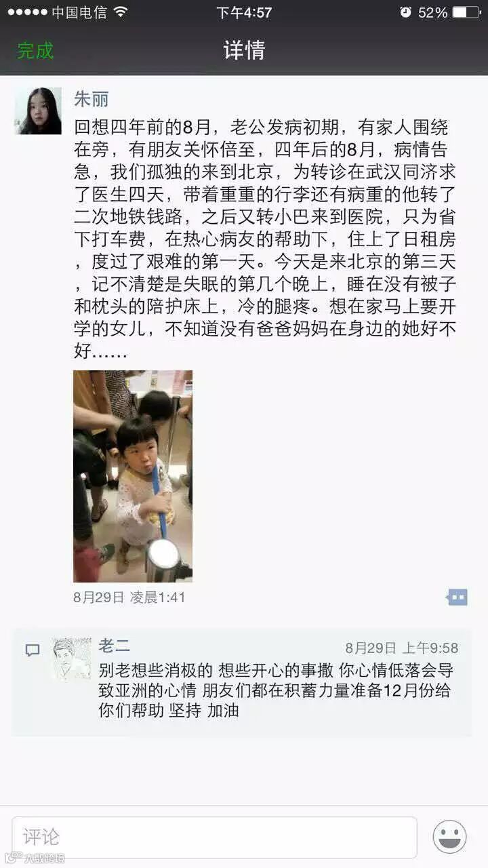Open 朱丽's profile avatar
Viewport: 488px width, 868px height.
click(38, 111)
